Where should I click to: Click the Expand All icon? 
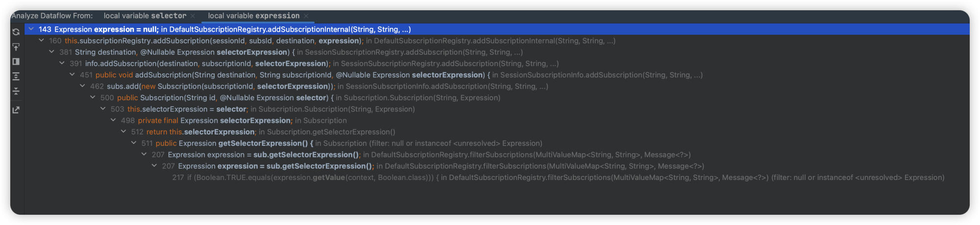(x=16, y=76)
